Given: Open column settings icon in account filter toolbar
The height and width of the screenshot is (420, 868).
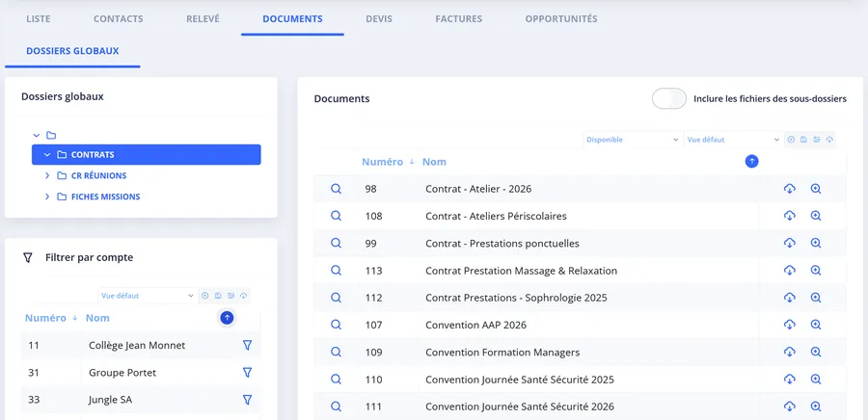Looking at the screenshot, I should click(231, 296).
